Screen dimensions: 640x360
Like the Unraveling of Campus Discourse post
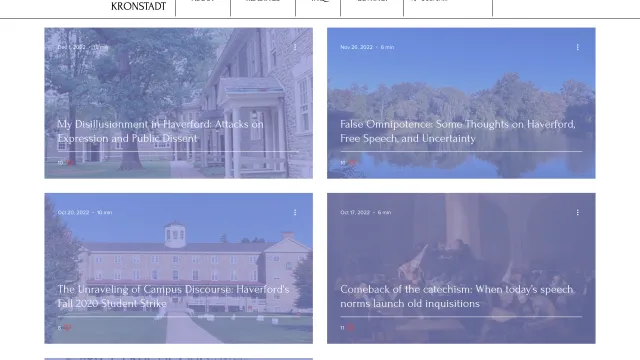67,328
